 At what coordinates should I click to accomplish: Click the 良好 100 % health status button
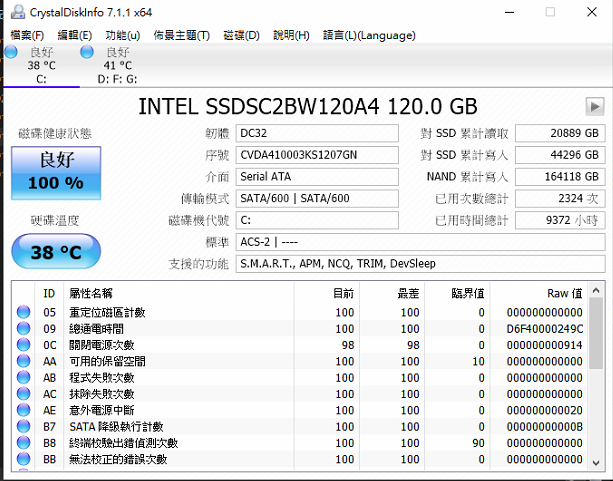point(56,173)
